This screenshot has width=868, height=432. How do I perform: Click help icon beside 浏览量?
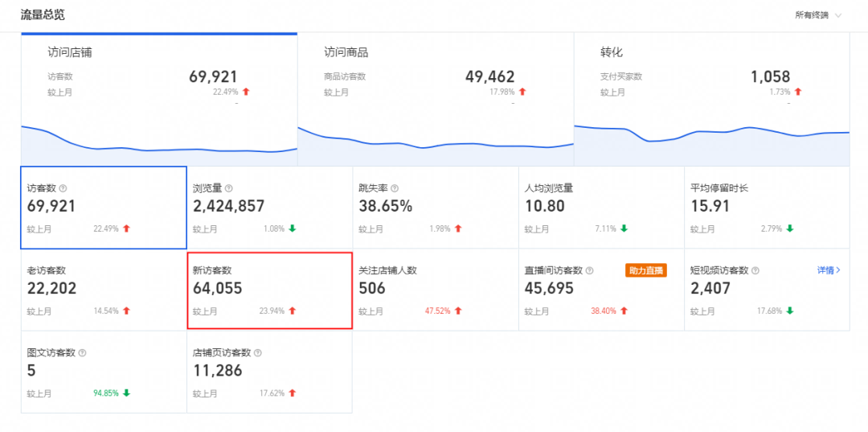tap(229, 188)
